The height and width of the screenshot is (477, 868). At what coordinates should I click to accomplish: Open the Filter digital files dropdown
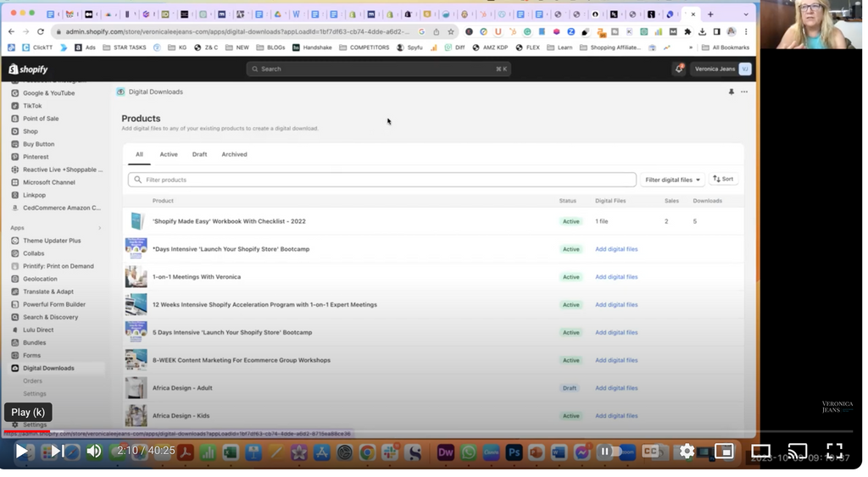pyautogui.click(x=672, y=180)
